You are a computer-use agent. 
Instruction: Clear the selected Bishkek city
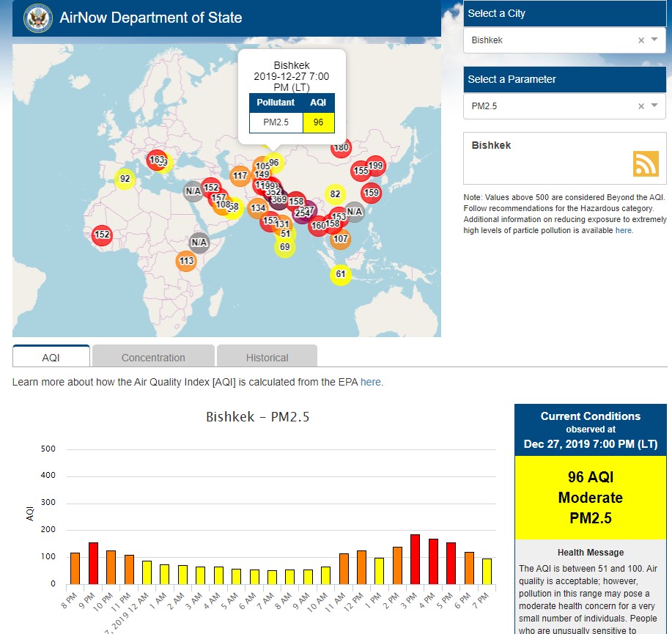pyautogui.click(x=640, y=40)
